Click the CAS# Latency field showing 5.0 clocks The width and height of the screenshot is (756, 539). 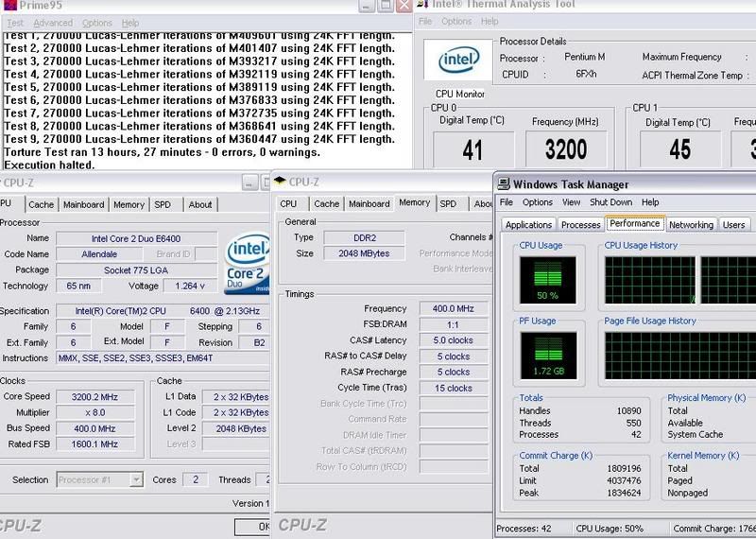(454, 340)
